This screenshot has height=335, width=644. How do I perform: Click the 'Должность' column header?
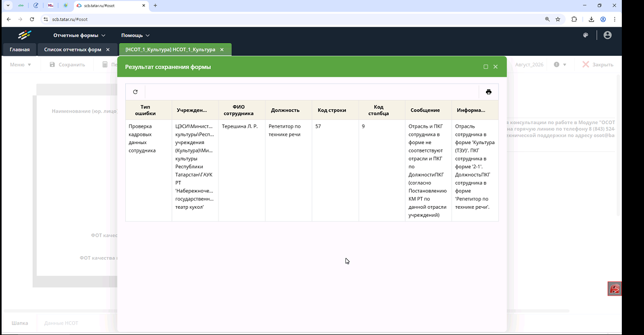click(x=289, y=110)
